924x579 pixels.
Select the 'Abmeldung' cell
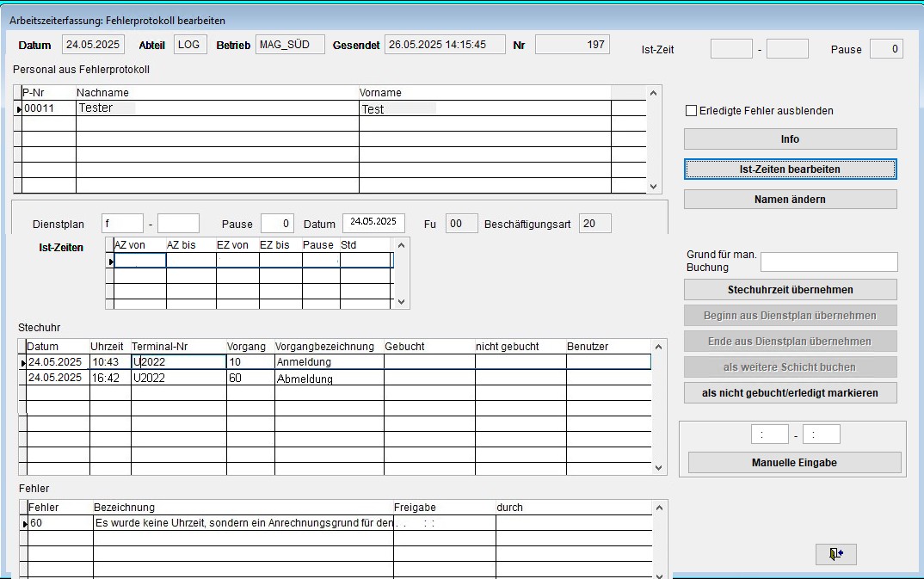329,378
